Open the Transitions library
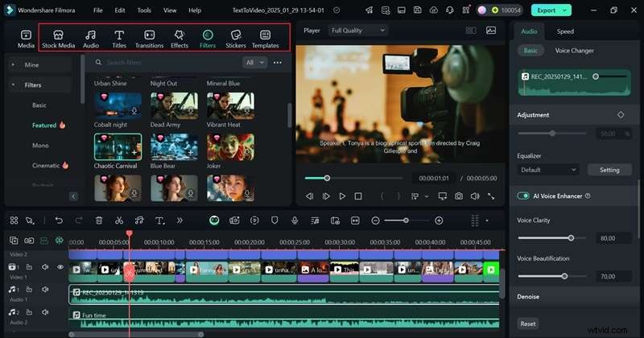Viewport: 644px width, 338px height. point(149,39)
